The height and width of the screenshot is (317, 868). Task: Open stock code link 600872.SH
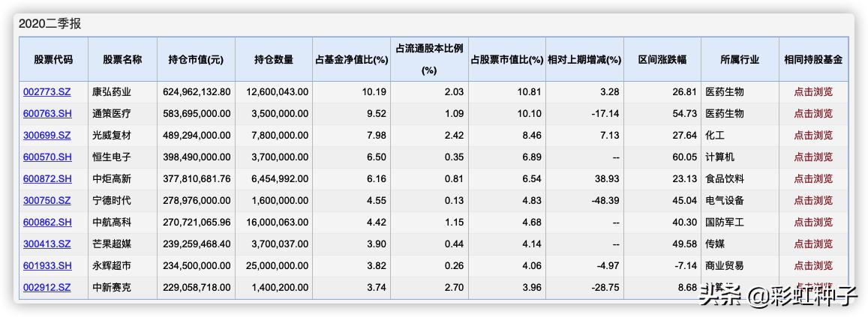(x=47, y=178)
